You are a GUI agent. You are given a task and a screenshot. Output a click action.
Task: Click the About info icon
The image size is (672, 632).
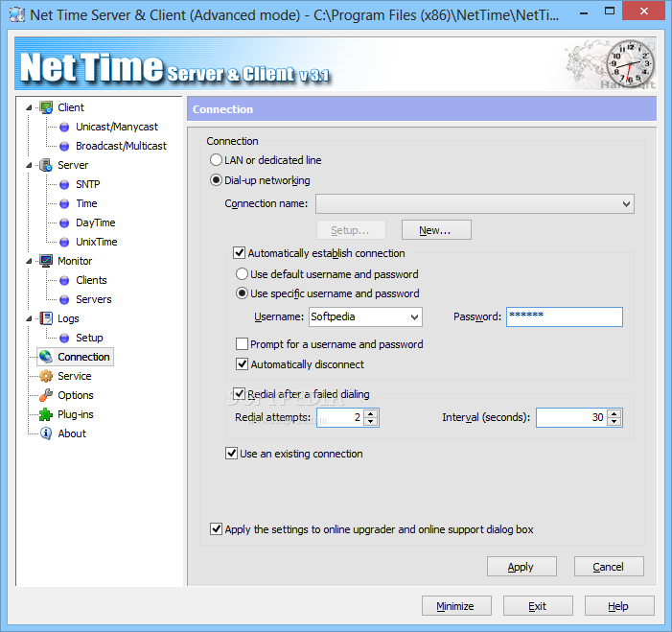pos(46,433)
